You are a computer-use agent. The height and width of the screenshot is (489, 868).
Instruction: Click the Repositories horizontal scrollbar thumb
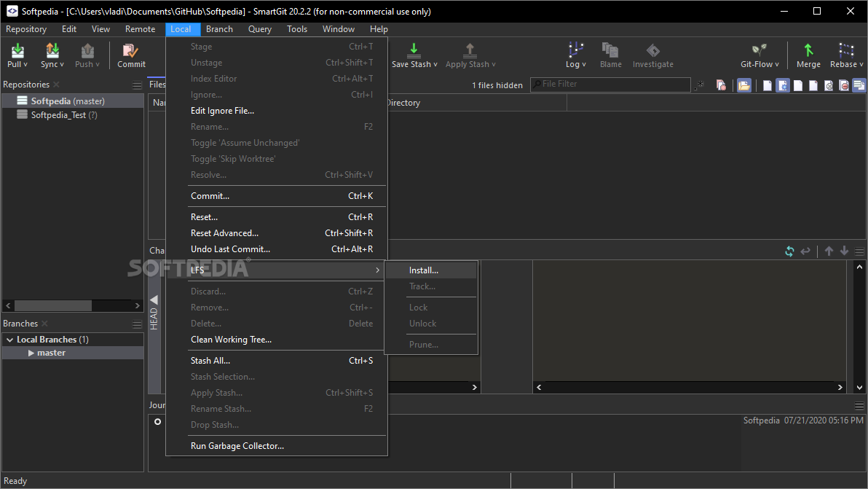click(53, 305)
